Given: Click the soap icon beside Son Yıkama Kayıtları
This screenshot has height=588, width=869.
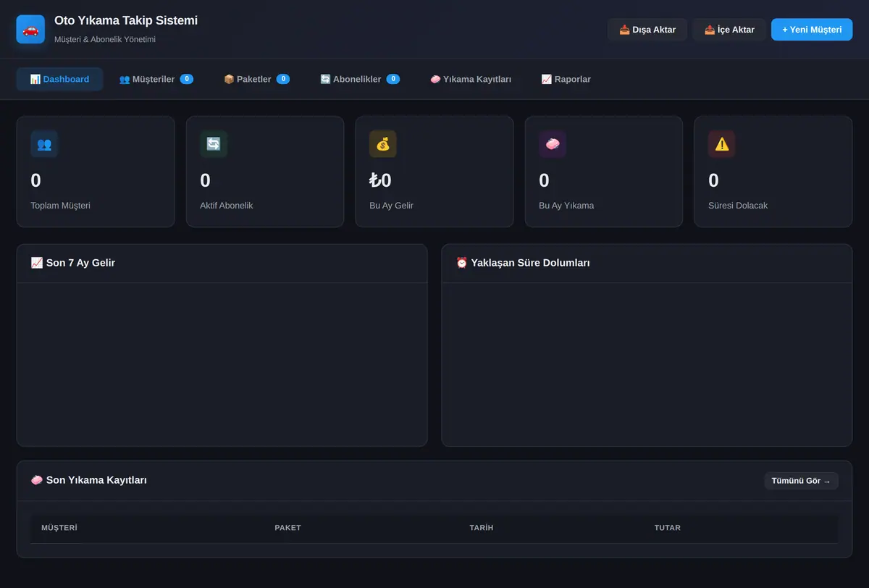Looking at the screenshot, I should [x=37, y=480].
